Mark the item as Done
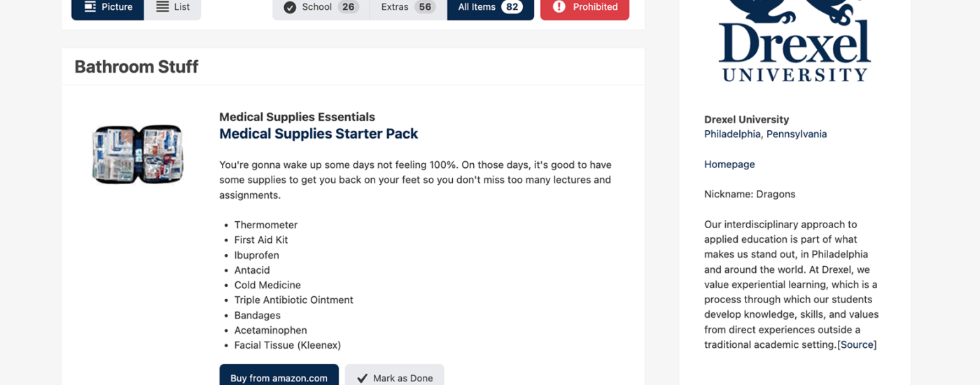 coord(394,376)
